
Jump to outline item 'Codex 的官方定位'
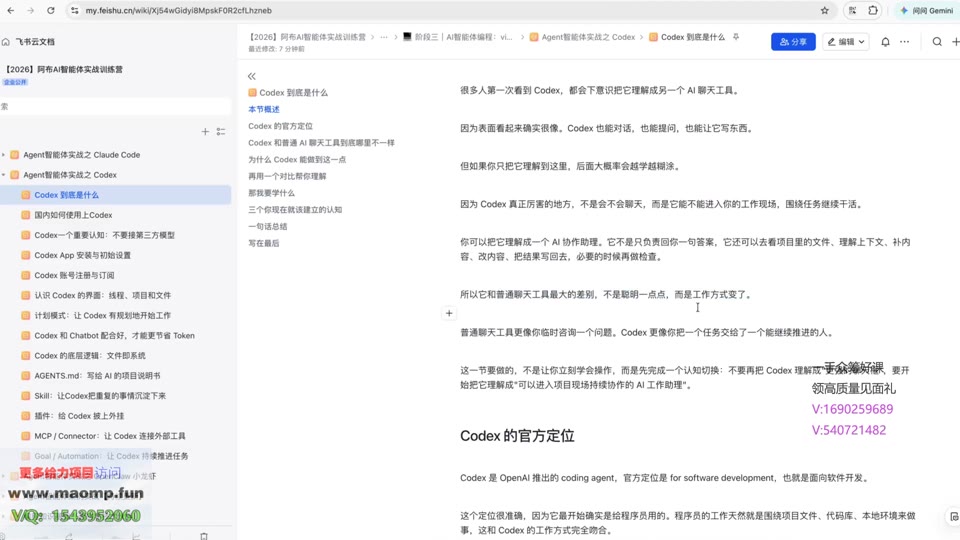pyautogui.click(x=280, y=126)
